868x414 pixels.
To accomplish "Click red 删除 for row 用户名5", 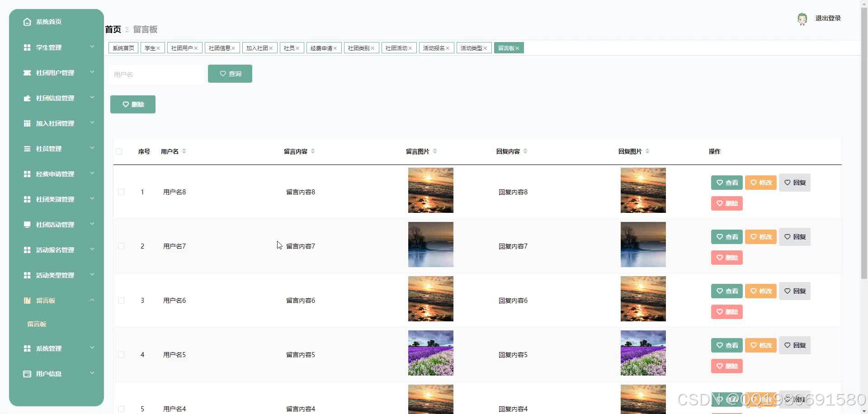I will (x=727, y=366).
